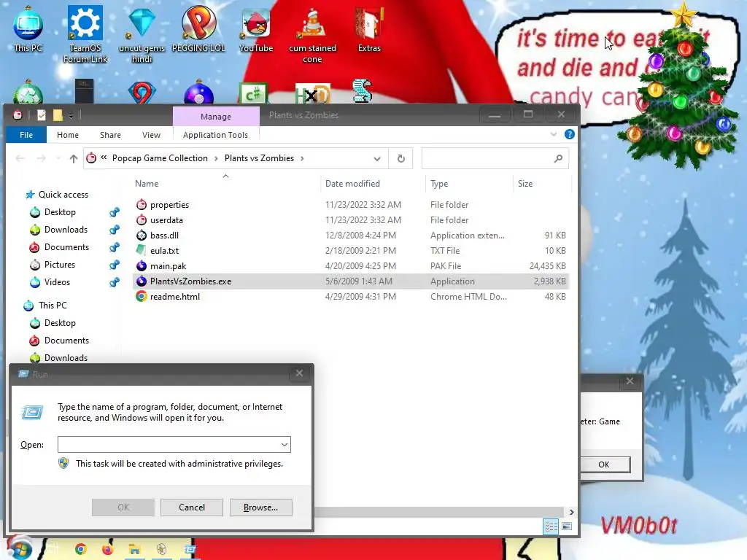Click New Folder icon in Quick Access Toolbar
Viewport: 747px width, 560px height.
coord(58,115)
